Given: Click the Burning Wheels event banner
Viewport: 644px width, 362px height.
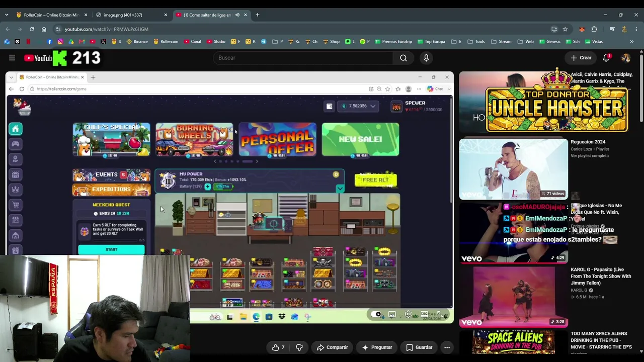Looking at the screenshot, I should coord(194,139).
